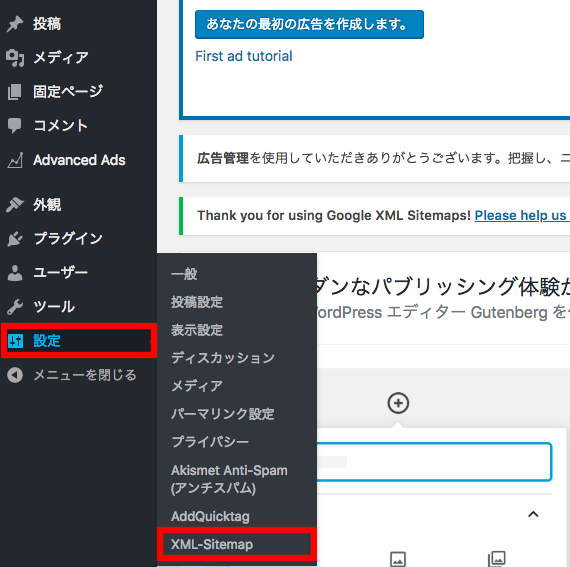The width and height of the screenshot is (570, 567).
Task: Open the First ad tutorial link
Action: [244, 56]
